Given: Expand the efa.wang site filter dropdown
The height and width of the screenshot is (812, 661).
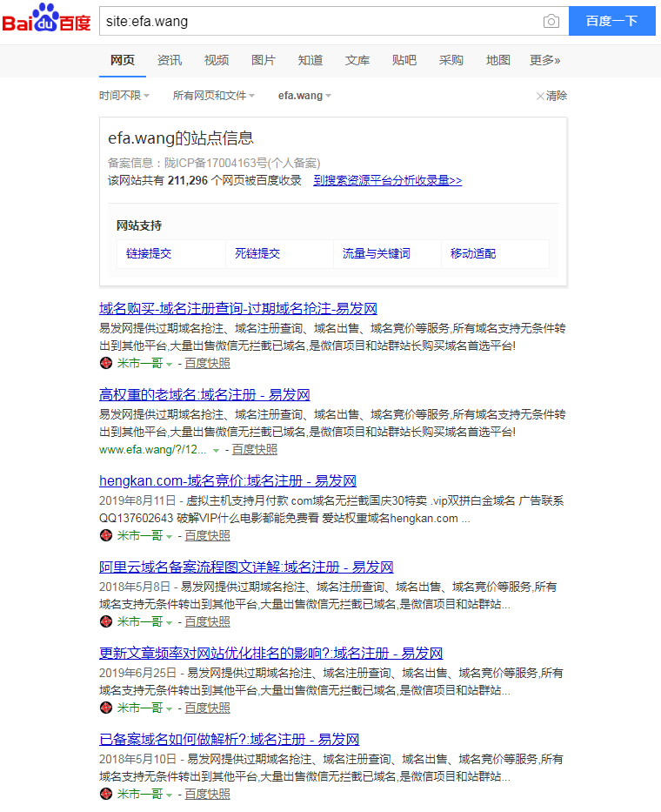Looking at the screenshot, I should (305, 96).
